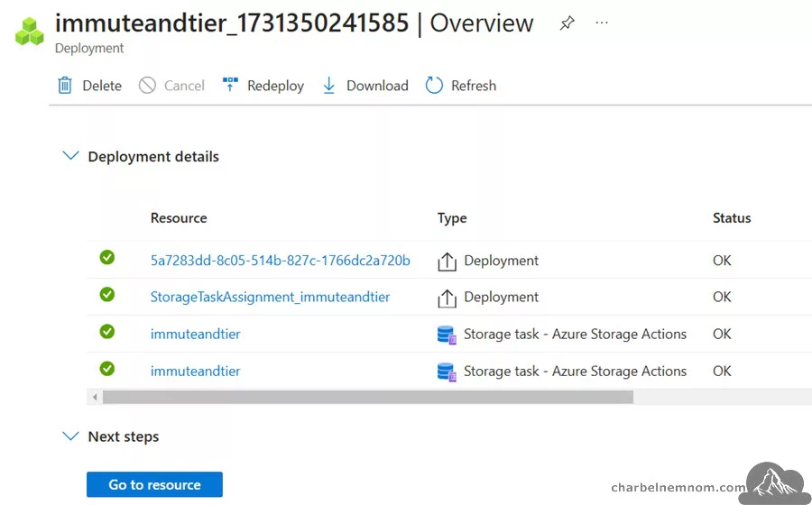Click the Download arrow icon
This screenshot has height=505, width=812.
tap(328, 86)
